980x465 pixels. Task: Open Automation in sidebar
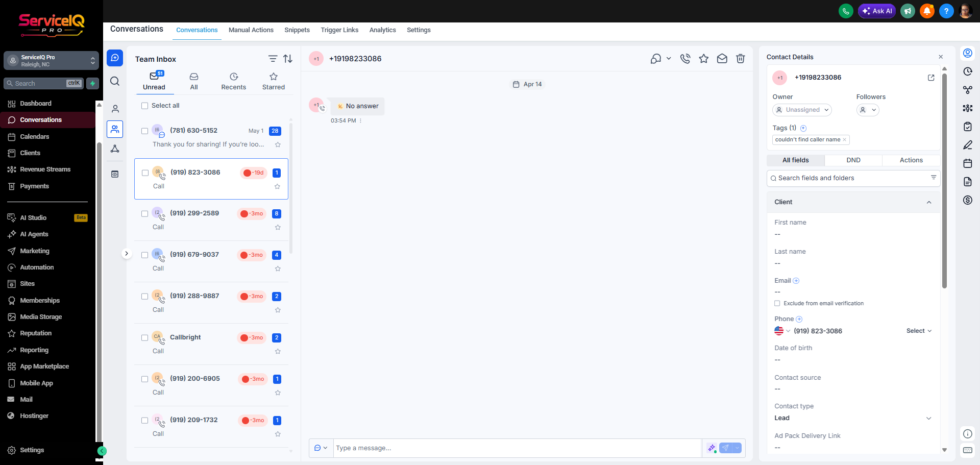[37, 267]
